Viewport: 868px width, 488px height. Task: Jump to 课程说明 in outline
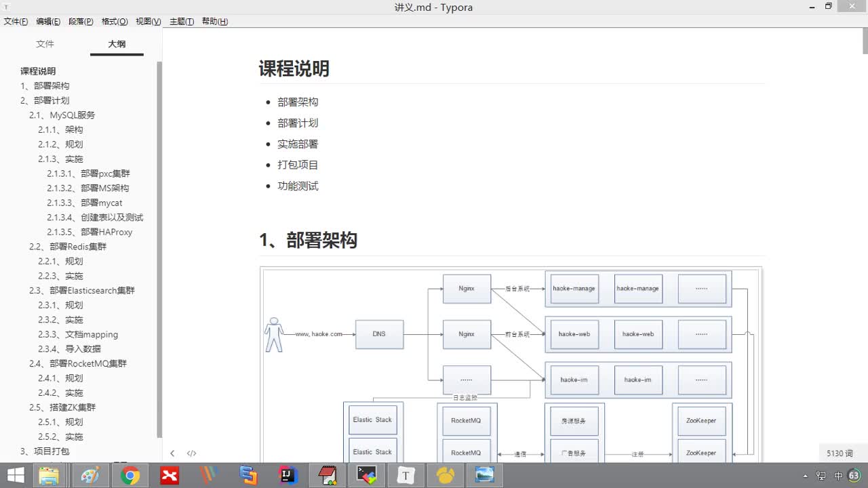coord(38,71)
